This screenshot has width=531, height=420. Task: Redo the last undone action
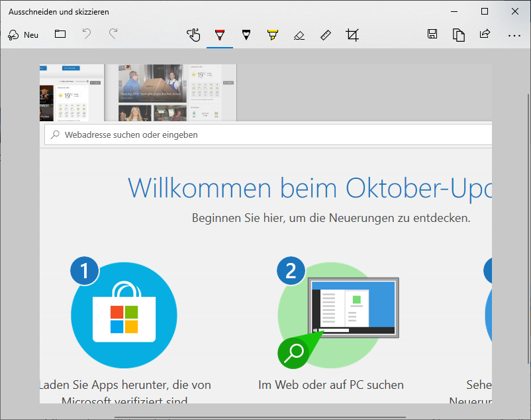pyautogui.click(x=113, y=34)
